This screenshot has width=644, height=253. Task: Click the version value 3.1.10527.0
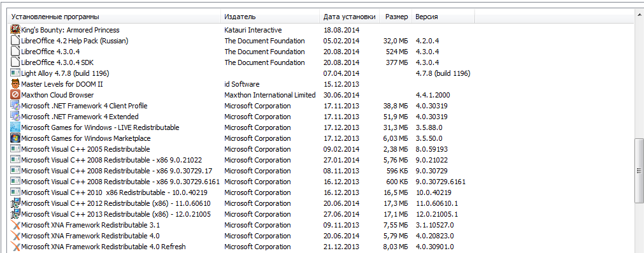[435, 225]
